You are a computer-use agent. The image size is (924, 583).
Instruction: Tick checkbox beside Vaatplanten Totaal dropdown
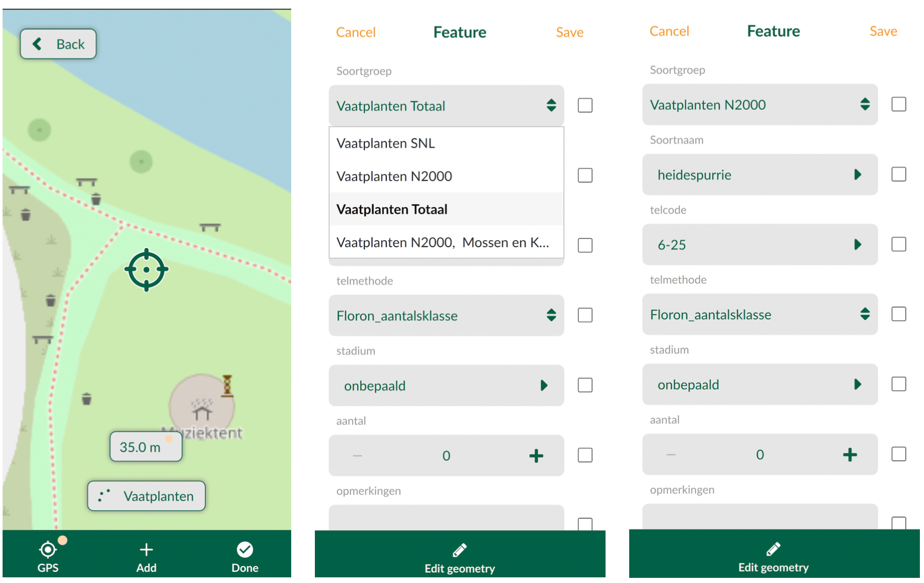[x=585, y=105]
